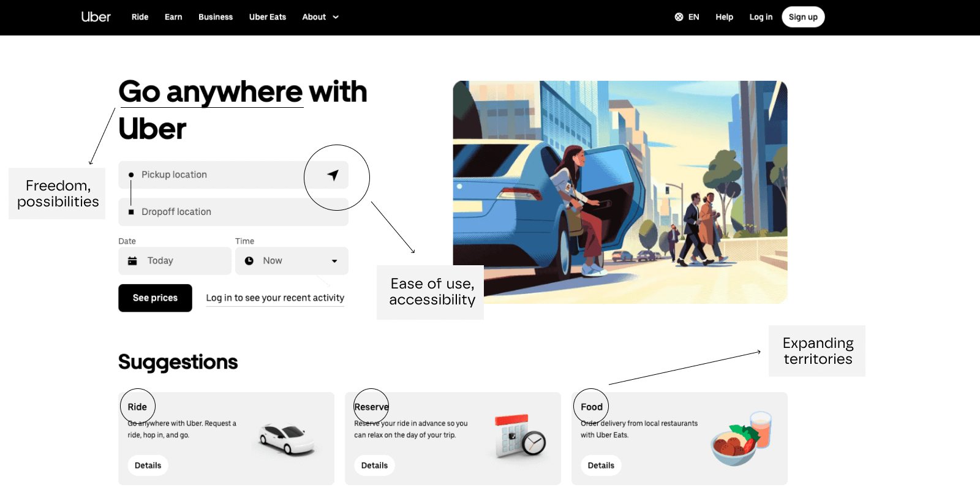Viewport: 980px width, 490px height.
Task: Click the See prices button
Action: click(x=155, y=298)
